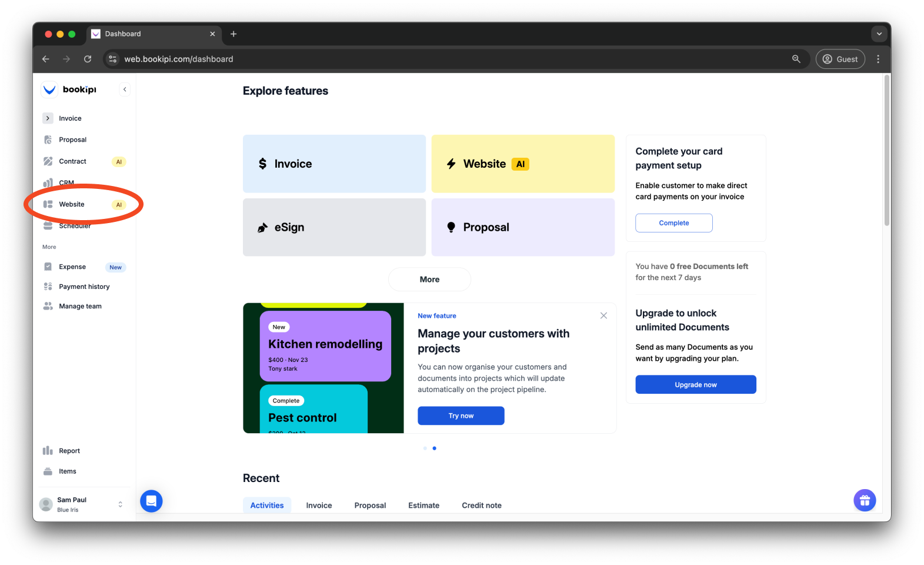Open the eSign feature card
Image resolution: width=924 pixels, height=565 pixels.
pyautogui.click(x=334, y=227)
